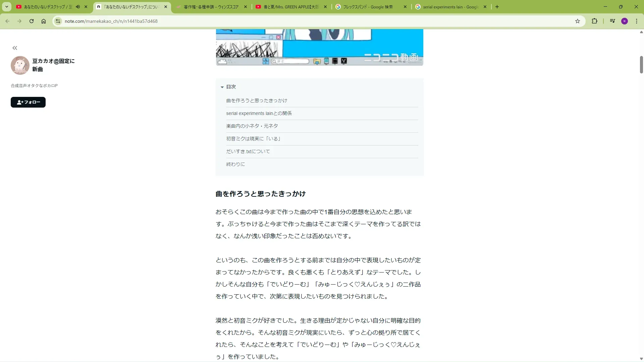Open the media control icon in toolbar

point(612,21)
